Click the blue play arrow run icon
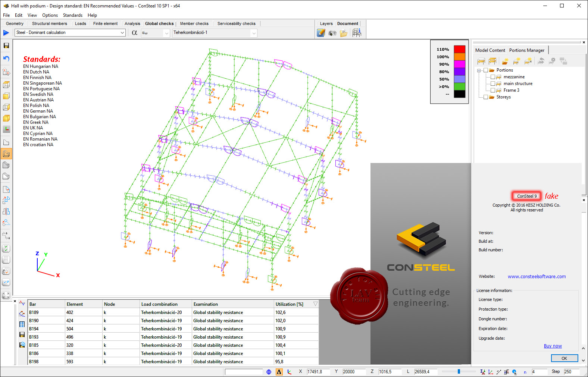This screenshot has width=588, height=377. [6, 33]
